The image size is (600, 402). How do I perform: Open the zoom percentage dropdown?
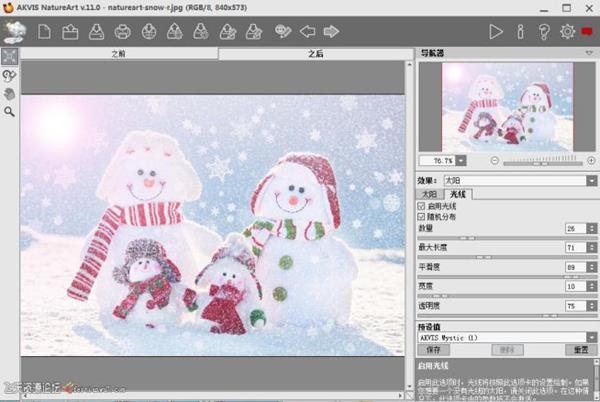(x=462, y=160)
